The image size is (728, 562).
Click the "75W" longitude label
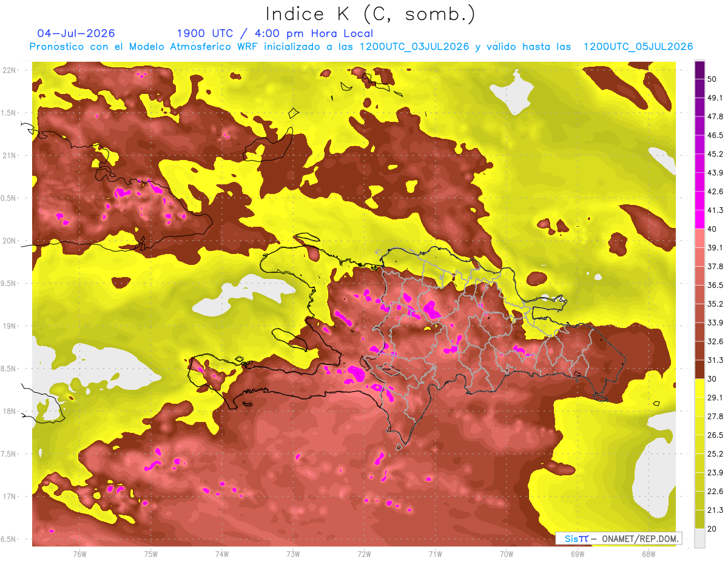click(x=151, y=554)
